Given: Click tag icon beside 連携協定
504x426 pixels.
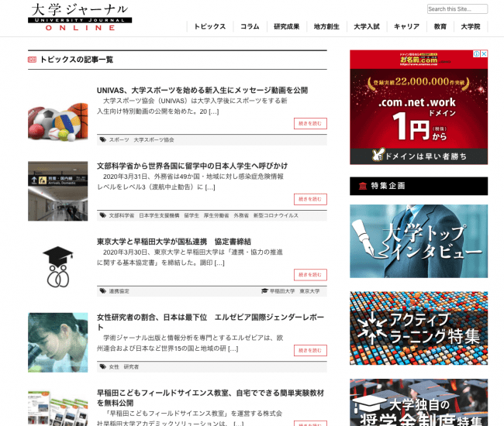Looking at the screenshot, I should coord(103,291).
